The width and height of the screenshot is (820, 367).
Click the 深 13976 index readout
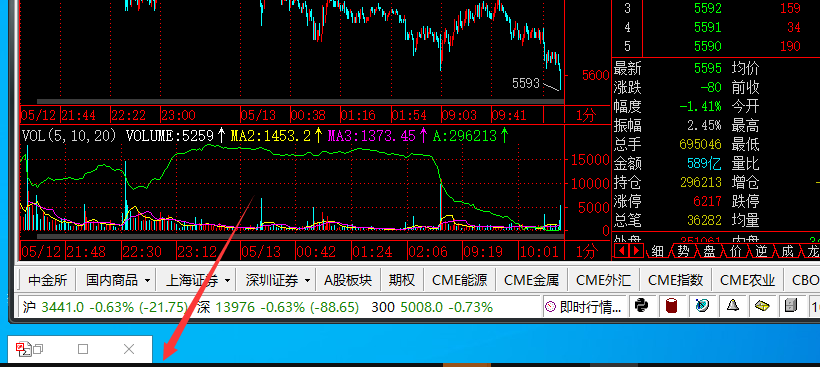[x=278, y=307]
